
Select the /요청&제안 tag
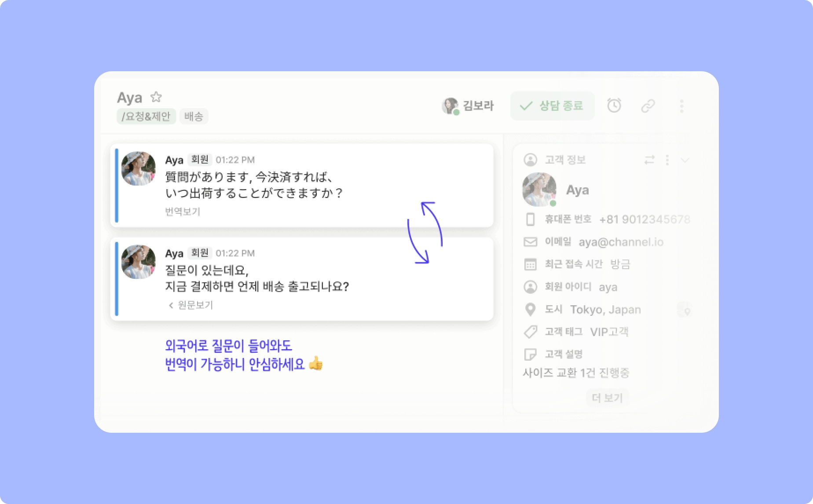click(146, 116)
